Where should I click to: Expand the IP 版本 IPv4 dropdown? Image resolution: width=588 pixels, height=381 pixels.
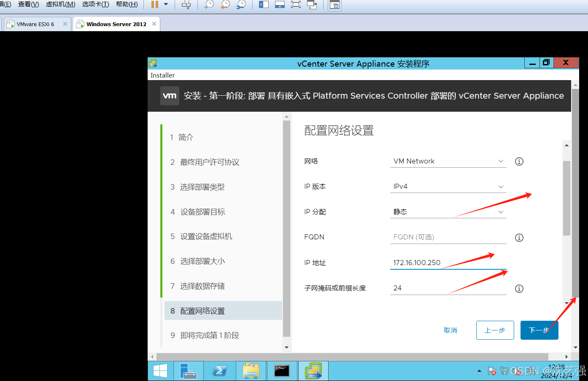[x=448, y=186]
